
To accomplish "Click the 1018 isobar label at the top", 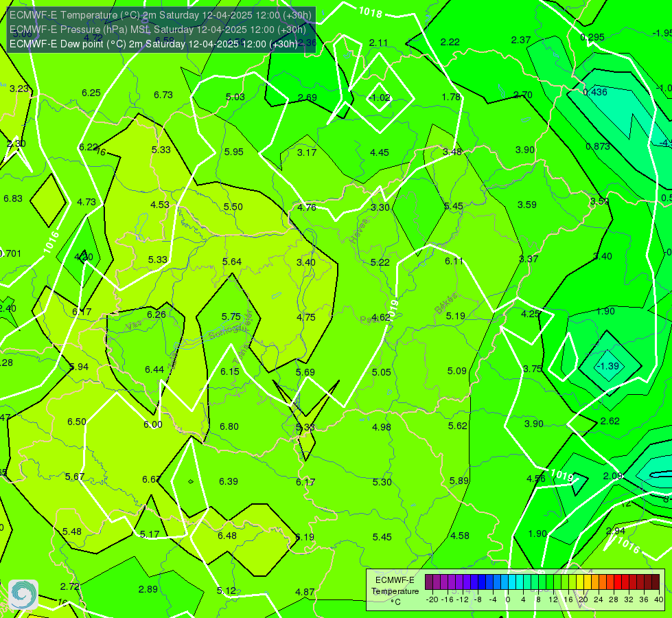I will coord(370,12).
